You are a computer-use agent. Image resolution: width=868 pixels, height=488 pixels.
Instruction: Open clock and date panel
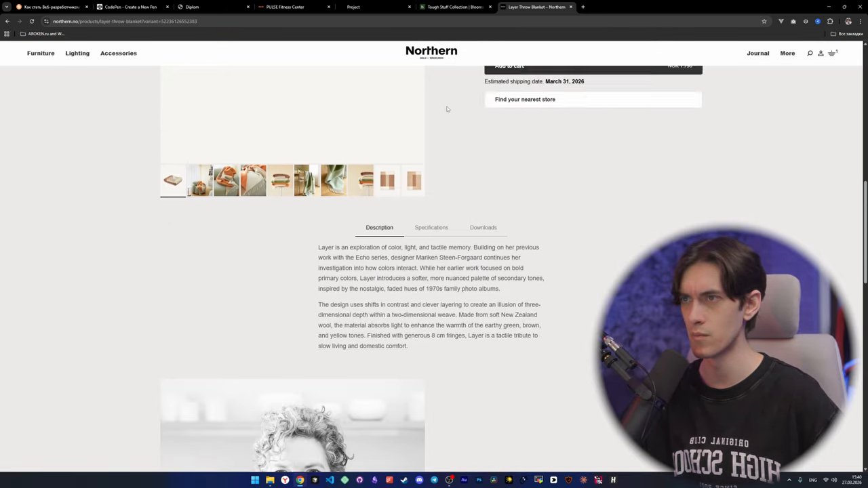coord(852,480)
